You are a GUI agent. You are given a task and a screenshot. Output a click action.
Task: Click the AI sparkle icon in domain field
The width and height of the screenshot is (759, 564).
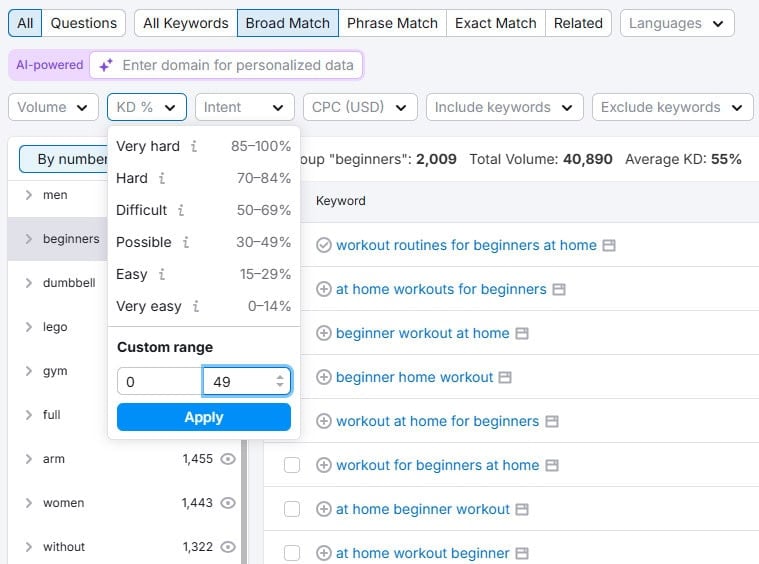106,65
